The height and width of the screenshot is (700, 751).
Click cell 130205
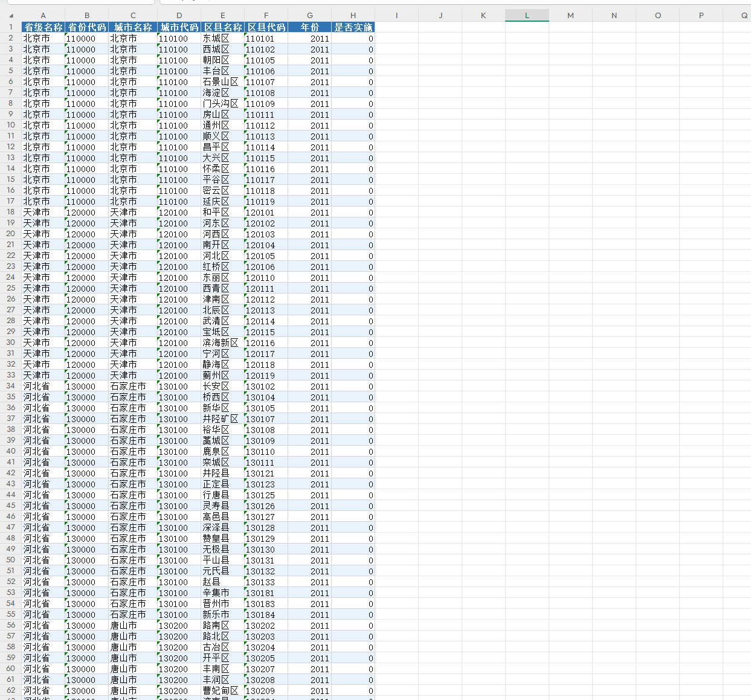pyautogui.click(x=266, y=658)
